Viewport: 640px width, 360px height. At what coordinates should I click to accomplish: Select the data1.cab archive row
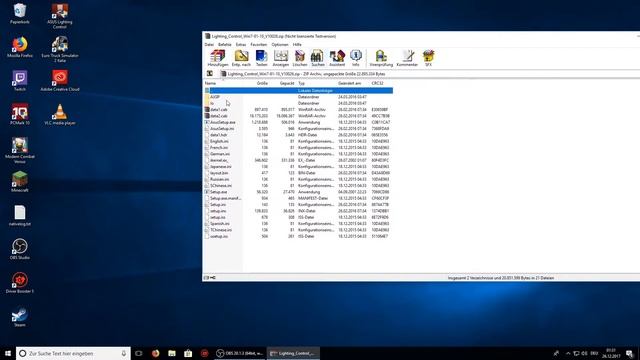coord(298,109)
